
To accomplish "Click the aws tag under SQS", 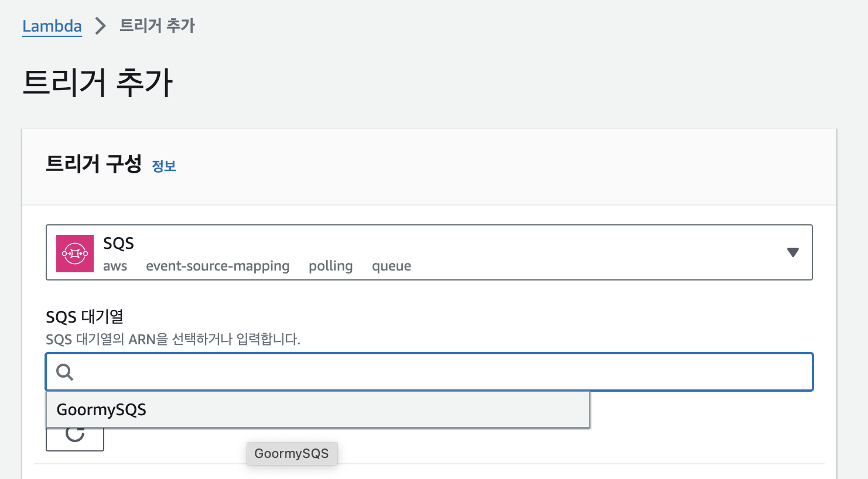I will click(x=115, y=266).
